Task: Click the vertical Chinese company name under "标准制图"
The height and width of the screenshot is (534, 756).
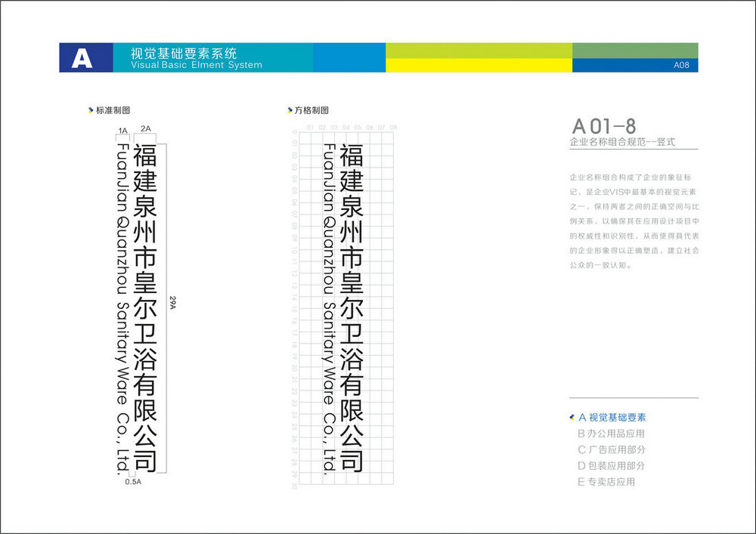Action: [x=145, y=307]
